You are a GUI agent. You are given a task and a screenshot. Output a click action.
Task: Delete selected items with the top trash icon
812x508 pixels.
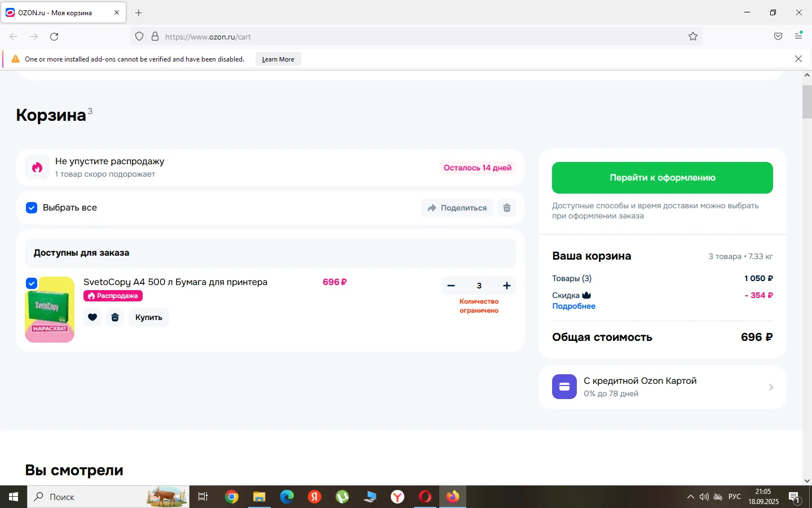(x=507, y=208)
